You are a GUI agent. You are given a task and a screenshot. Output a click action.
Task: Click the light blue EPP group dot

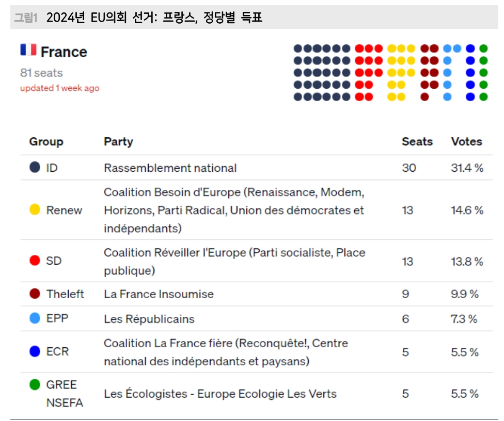35,318
